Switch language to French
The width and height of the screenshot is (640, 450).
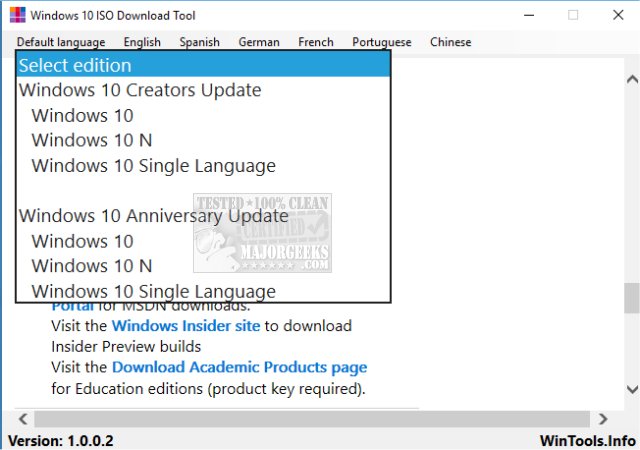pos(316,42)
